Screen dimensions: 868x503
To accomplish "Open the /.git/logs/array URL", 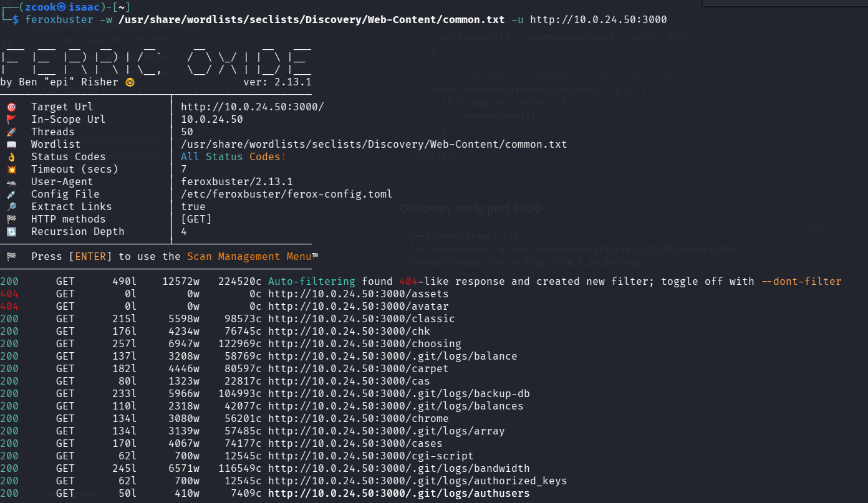I will tap(387, 431).
